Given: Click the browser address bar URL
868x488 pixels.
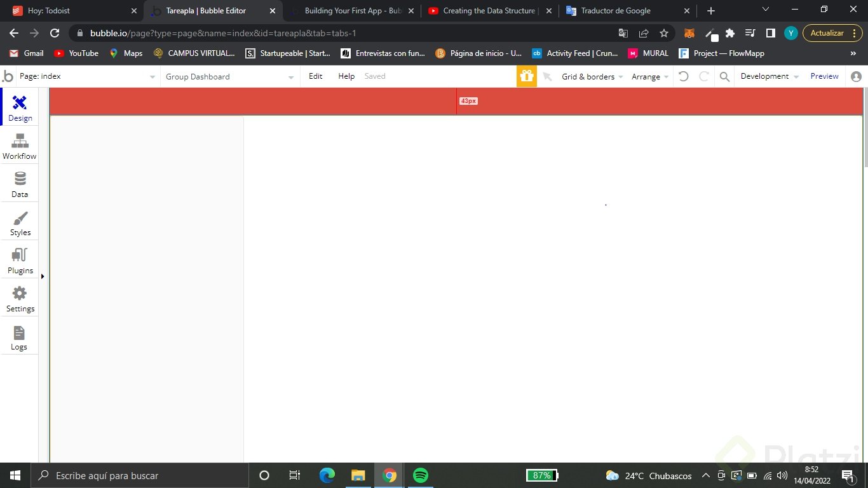Looking at the screenshot, I should 223,33.
